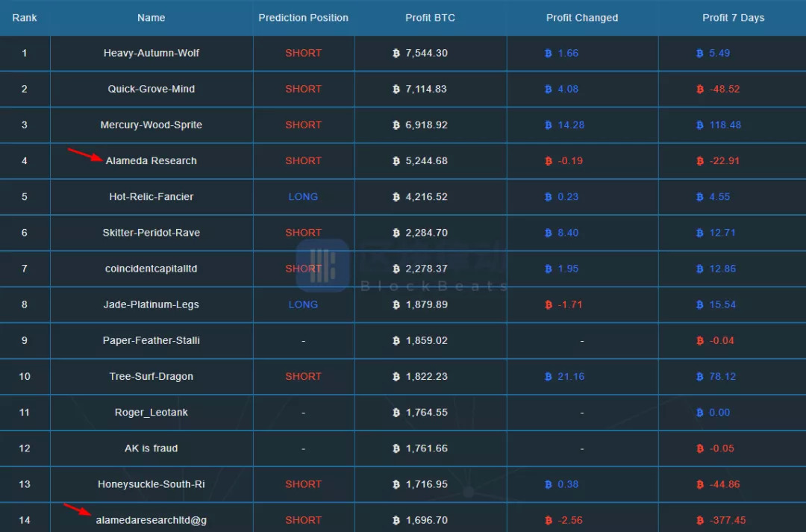Click the red bitcoin icon beside -0.19

click(548, 161)
